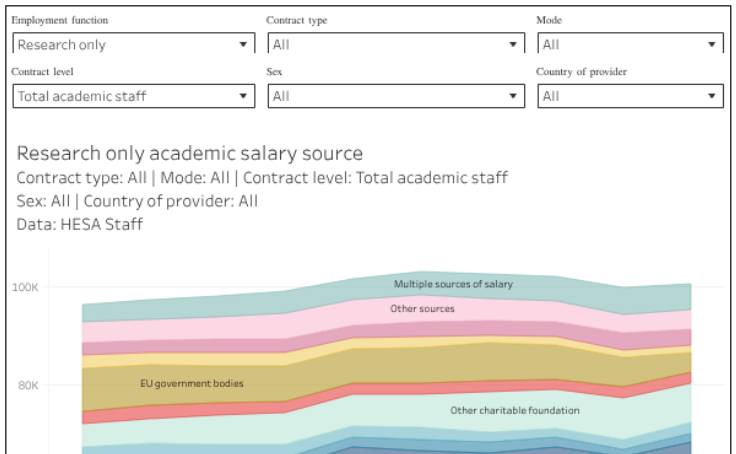Expand the Country of provider dropdown
Image resolution: width=736 pixels, height=454 pixels.
tap(630, 97)
